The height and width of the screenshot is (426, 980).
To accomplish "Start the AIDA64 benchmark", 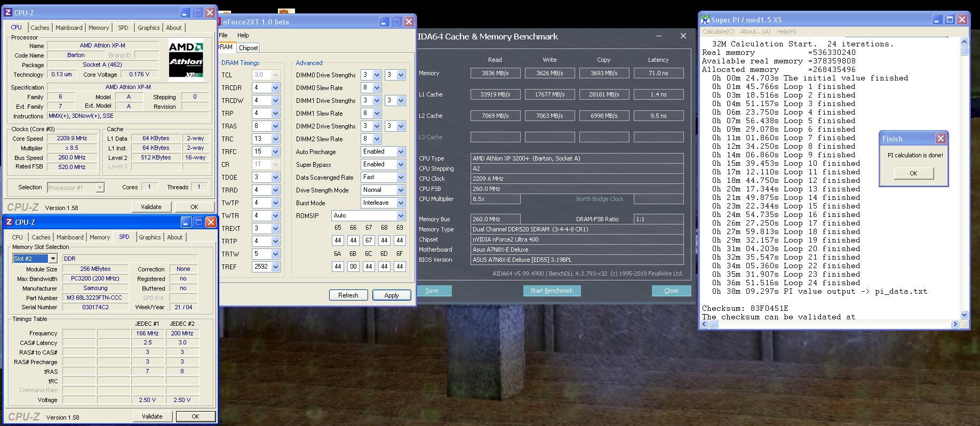I will (x=552, y=291).
